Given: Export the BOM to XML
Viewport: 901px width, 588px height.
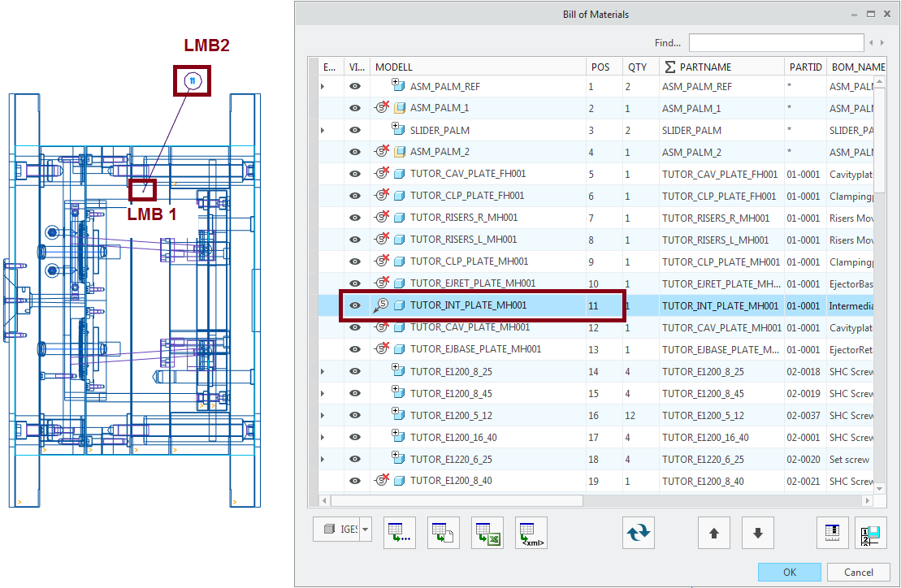Looking at the screenshot, I should (531, 533).
